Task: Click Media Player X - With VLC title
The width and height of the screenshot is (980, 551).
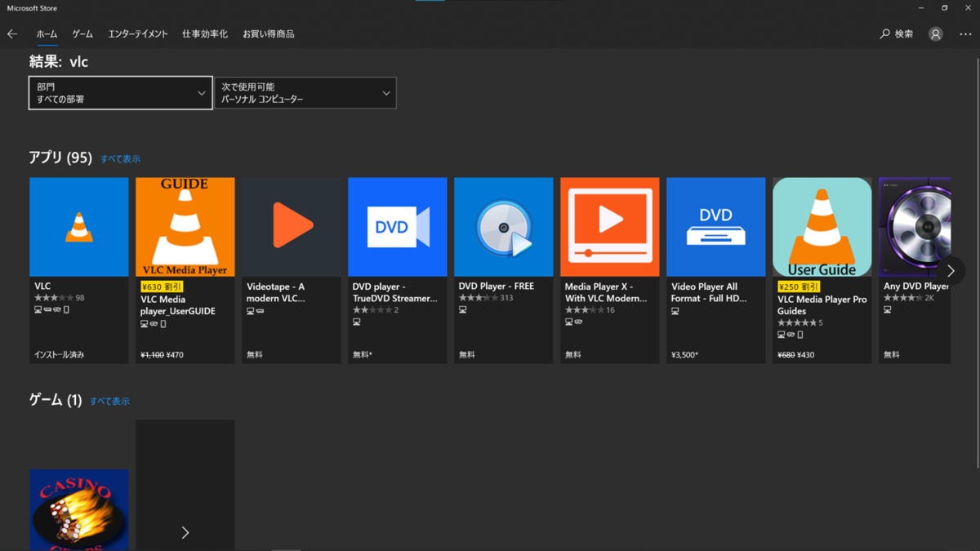Action: click(606, 292)
